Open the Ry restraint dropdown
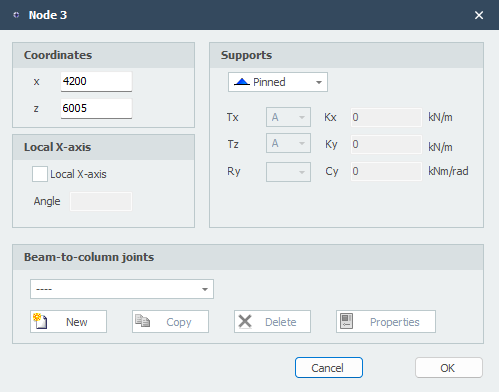This screenshot has width=499, height=392. 288,172
